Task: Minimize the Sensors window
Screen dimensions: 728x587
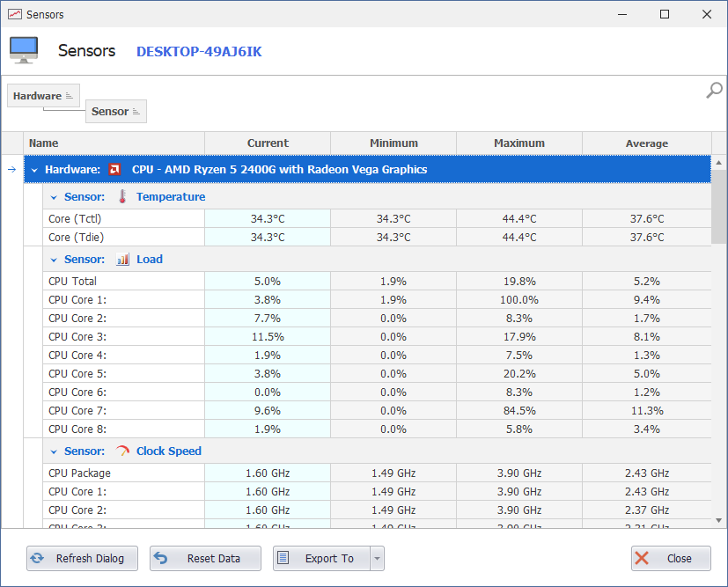Action: [x=622, y=14]
